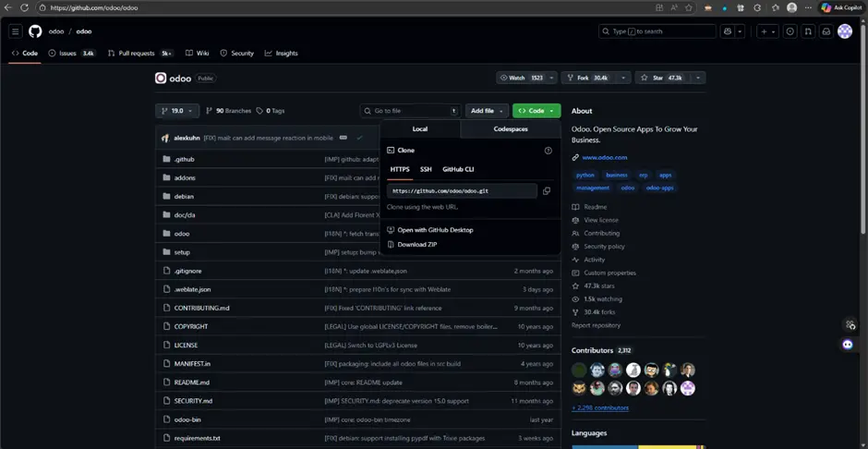Open the requirements.txt file
The height and width of the screenshot is (449, 868).
197,438
